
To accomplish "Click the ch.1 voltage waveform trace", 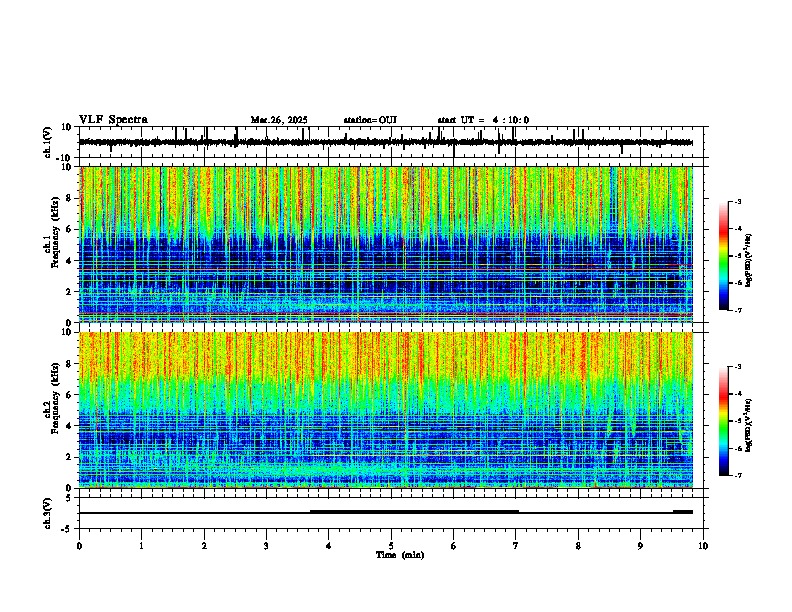I will tap(386, 142).
